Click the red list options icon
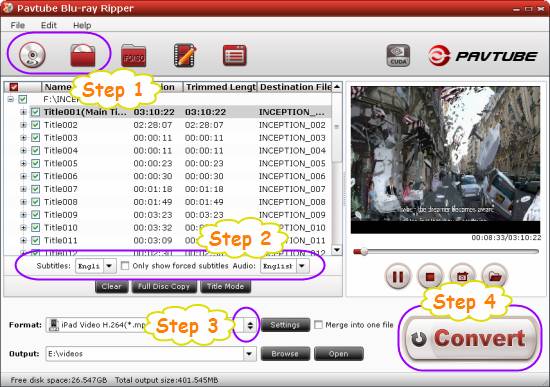Viewport: 550px width, 387px height. [x=235, y=55]
